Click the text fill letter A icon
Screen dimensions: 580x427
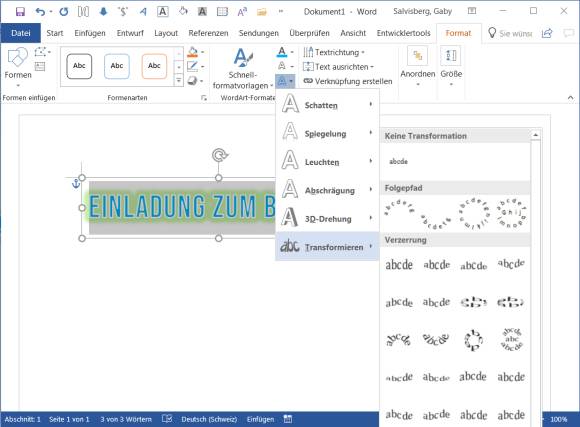(x=282, y=52)
